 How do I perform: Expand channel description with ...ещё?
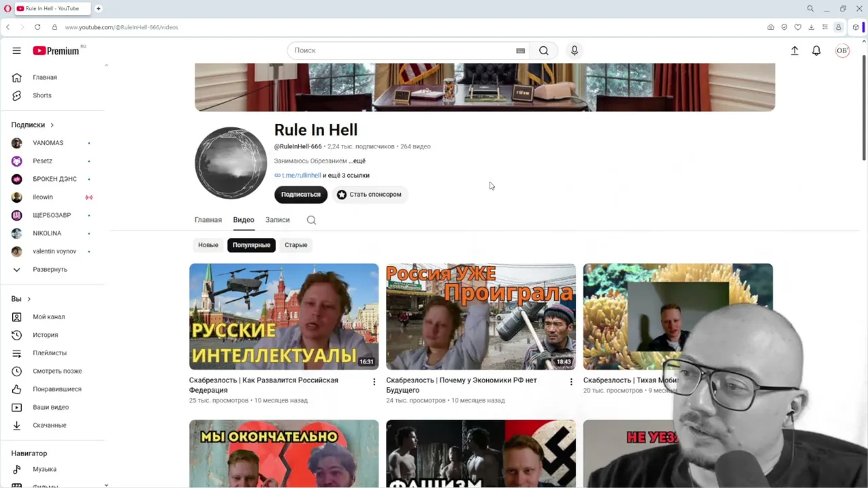tap(357, 161)
